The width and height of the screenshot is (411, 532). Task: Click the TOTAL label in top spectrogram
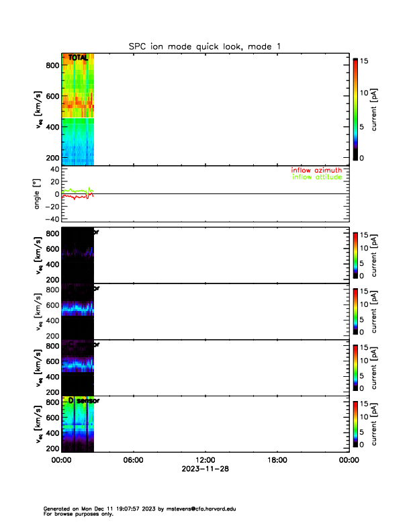[x=78, y=58]
